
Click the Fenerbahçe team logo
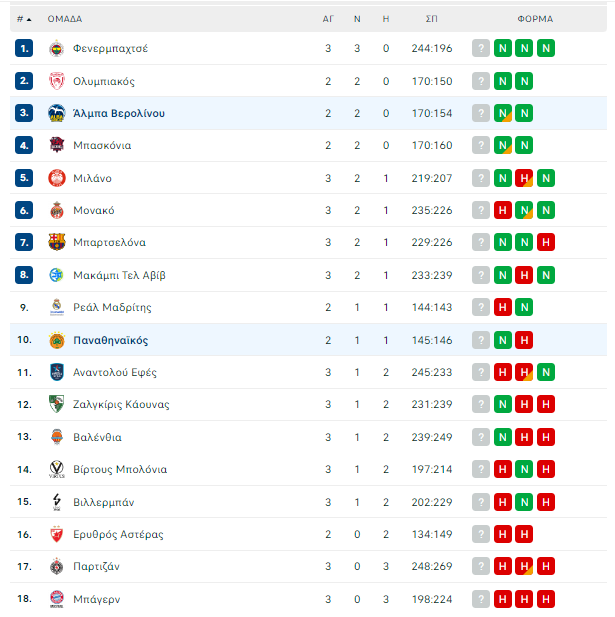pos(57,48)
